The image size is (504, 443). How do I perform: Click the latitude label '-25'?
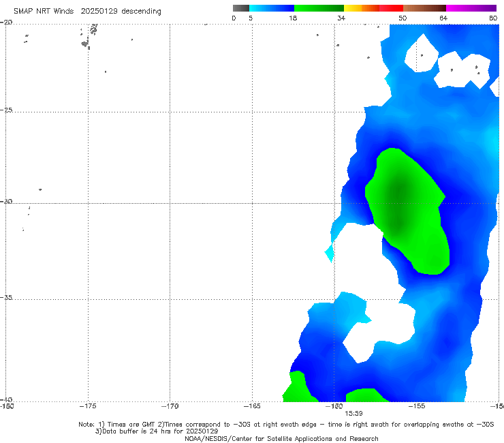pos(6,110)
